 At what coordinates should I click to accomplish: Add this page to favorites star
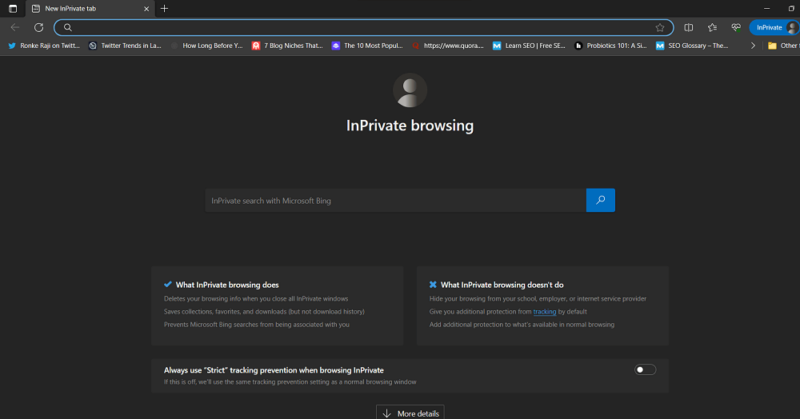(660, 28)
